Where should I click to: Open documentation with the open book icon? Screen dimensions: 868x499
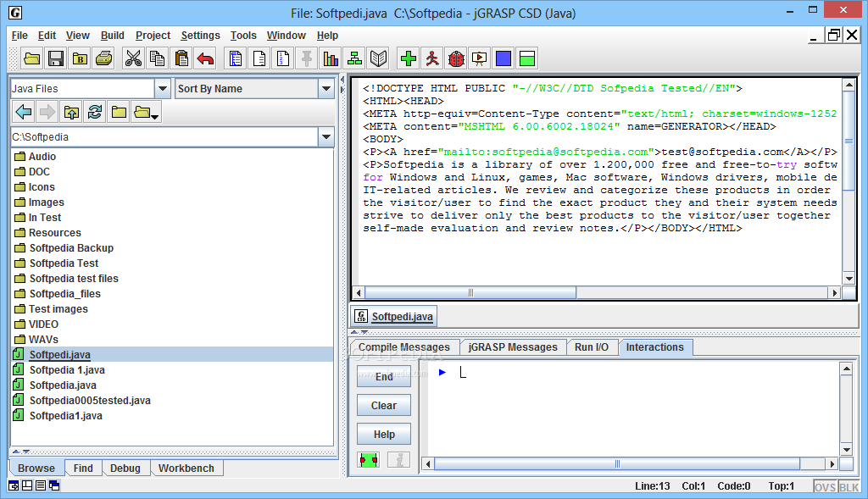point(378,58)
